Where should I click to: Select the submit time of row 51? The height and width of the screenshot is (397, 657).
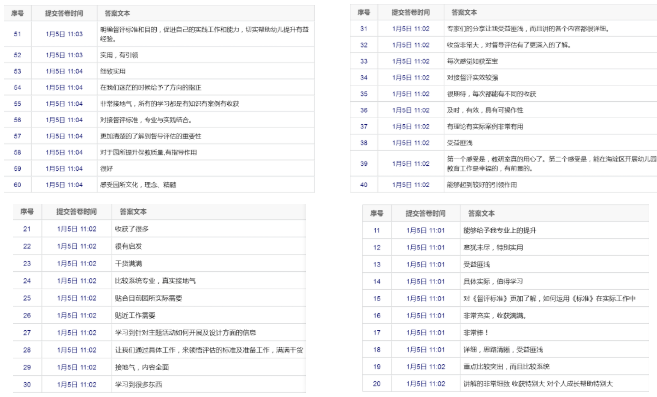[x=64, y=34]
